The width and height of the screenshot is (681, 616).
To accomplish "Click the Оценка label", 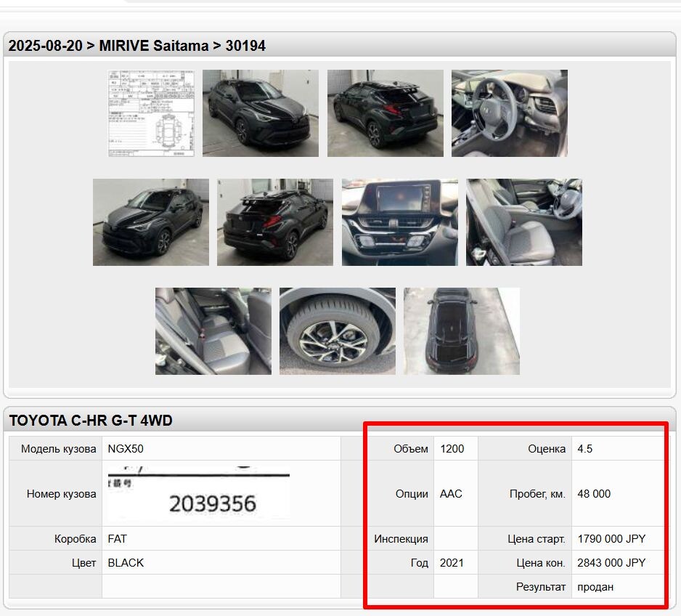I will click(547, 449).
